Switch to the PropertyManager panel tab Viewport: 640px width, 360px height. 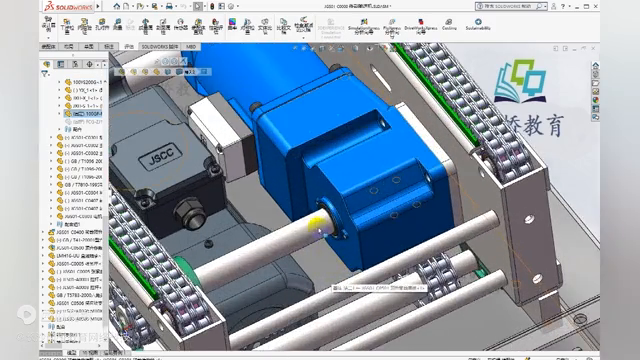coord(61,64)
